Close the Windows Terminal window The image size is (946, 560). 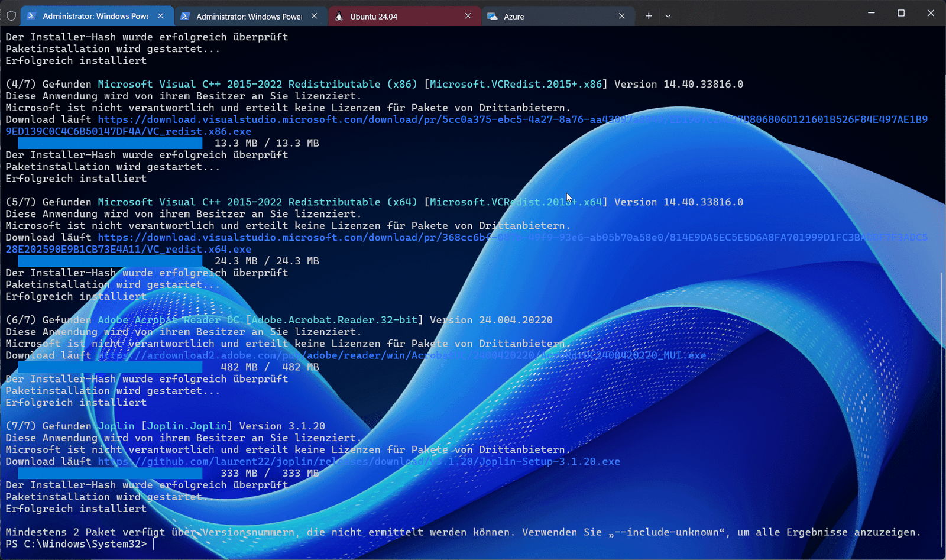(931, 13)
